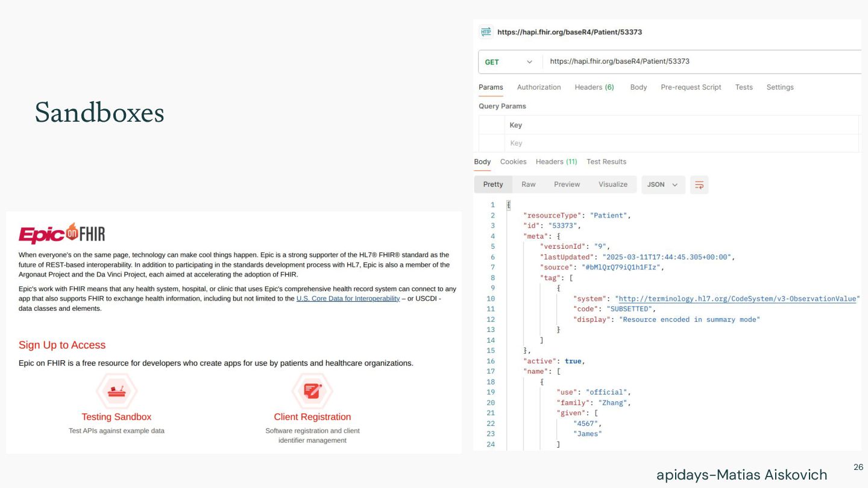Select the response Body tab
868x488 pixels.
coord(482,161)
